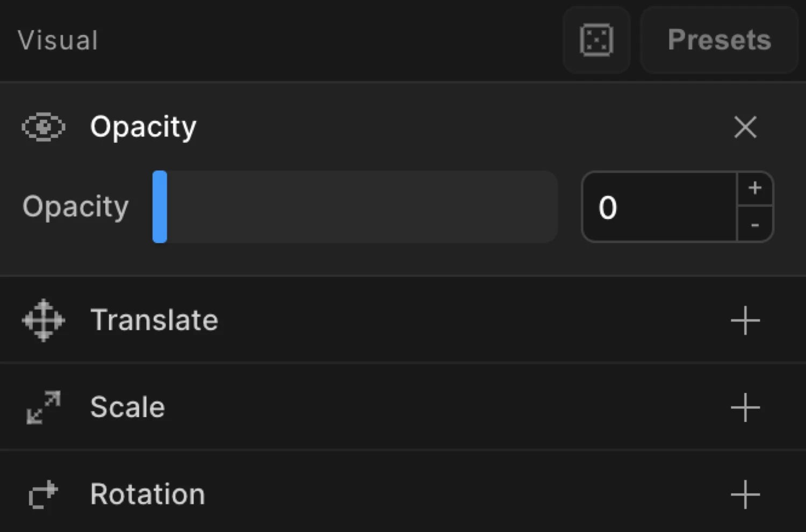Enable a Rotation effect via its plus
The image size is (806, 532).
[745, 495]
